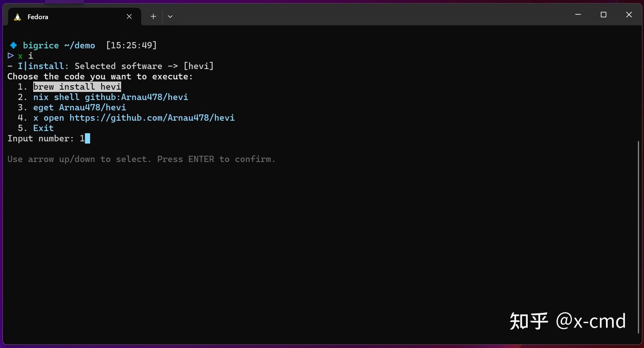Open a new tab with the plus icon
This screenshot has height=348, width=644.
pyautogui.click(x=153, y=16)
